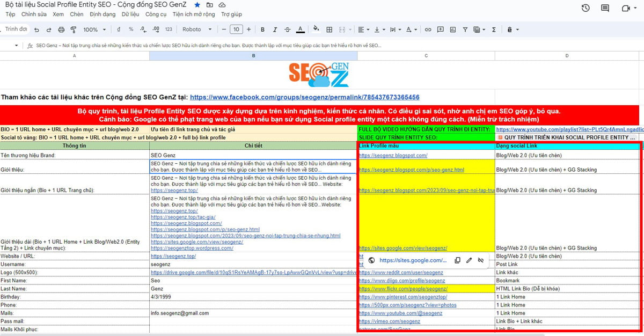Start a Meet video call
The width and height of the screenshot is (644, 336).
click(x=626, y=8)
